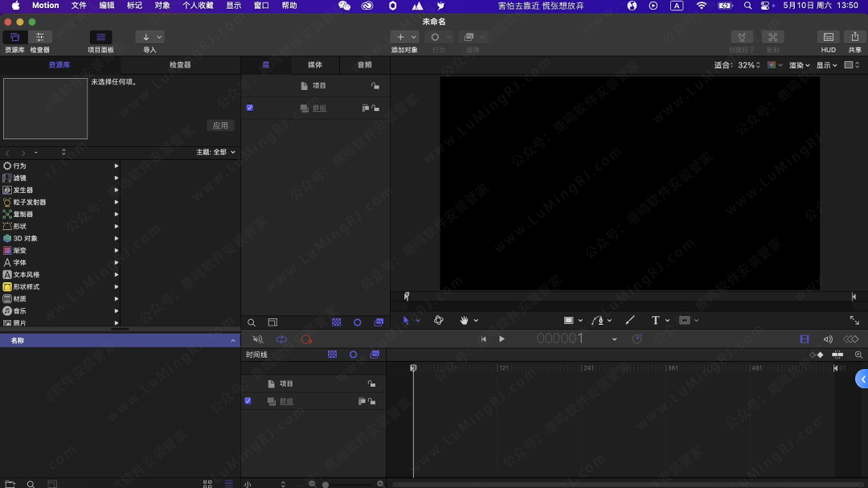The image size is (868, 488).
Task: Select the Paint Stroke tool
Action: pos(630,320)
